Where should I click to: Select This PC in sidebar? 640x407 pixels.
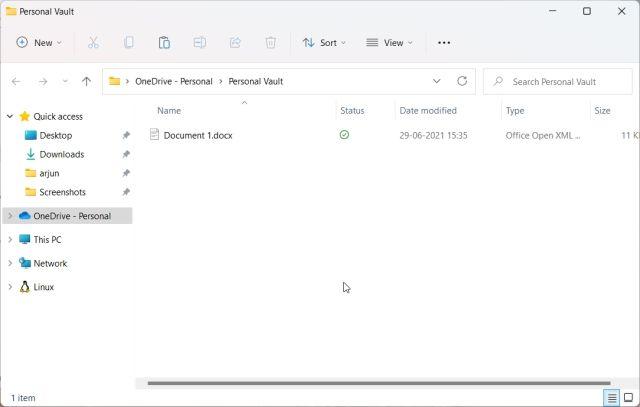click(47, 239)
